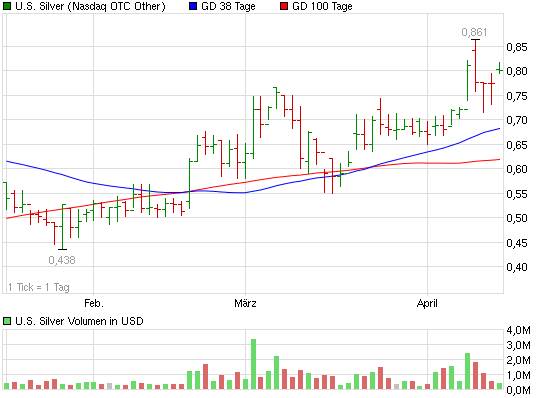Click the 0,40 price axis label

[x=517, y=267]
